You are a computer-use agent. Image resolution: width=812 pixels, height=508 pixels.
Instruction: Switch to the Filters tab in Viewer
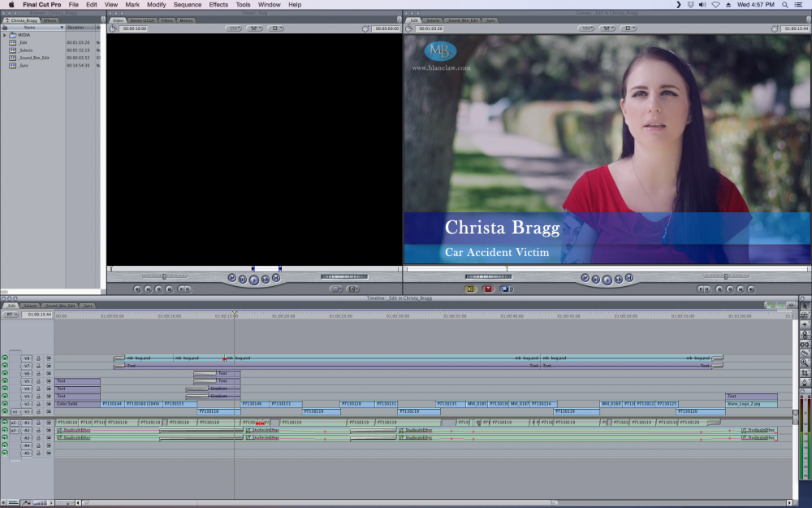point(166,20)
